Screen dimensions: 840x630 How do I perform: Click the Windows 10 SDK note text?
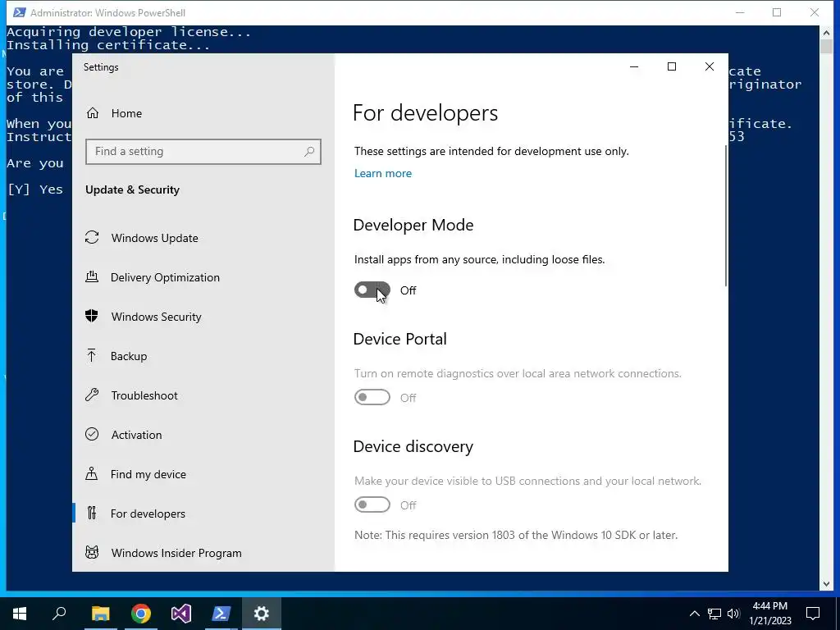pos(516,535)
